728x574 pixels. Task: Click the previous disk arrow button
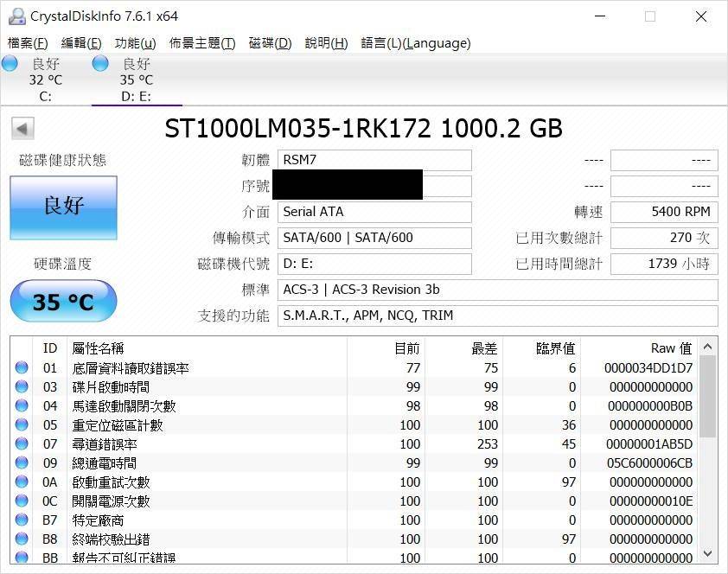tap(22, 128)
